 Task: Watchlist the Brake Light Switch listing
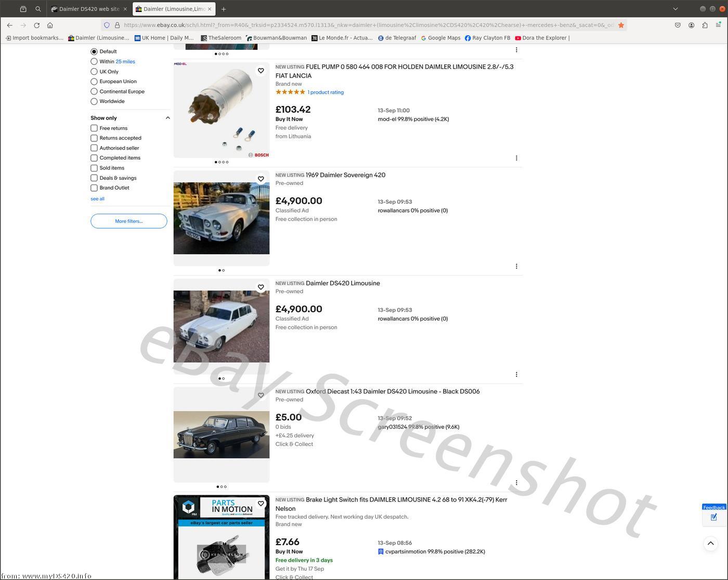pos(261,504)
